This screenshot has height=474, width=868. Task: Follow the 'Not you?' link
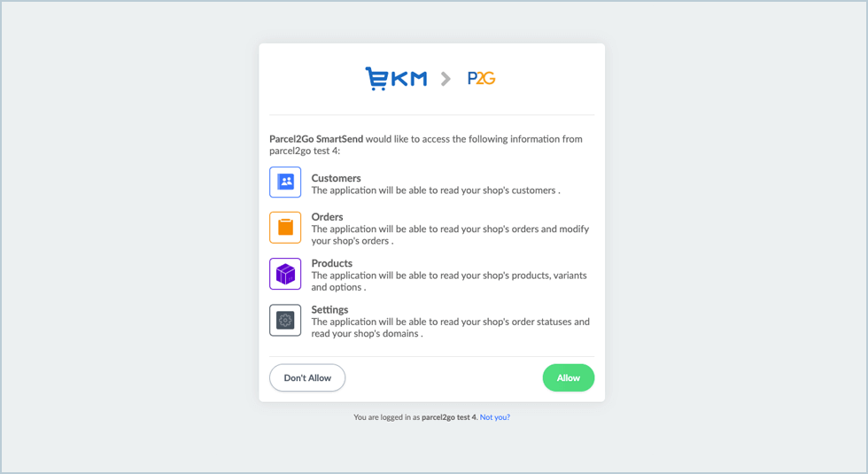(x=495, y=417)
